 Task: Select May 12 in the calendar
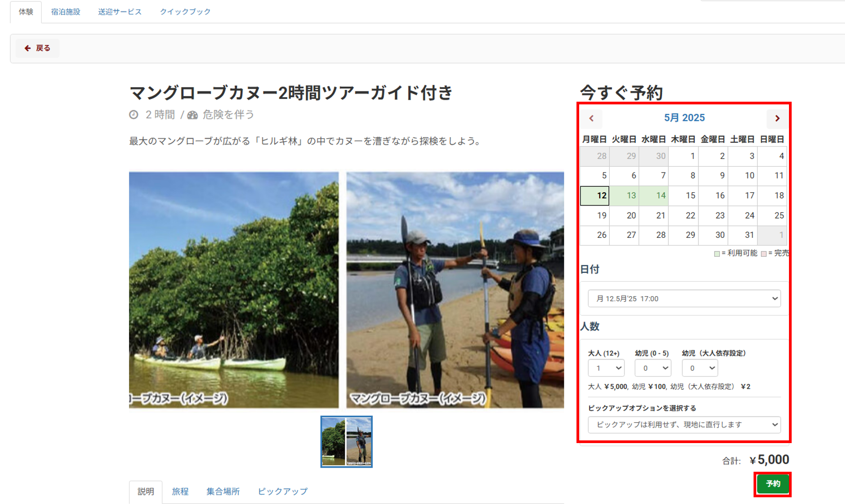click(x=595, y=196)
